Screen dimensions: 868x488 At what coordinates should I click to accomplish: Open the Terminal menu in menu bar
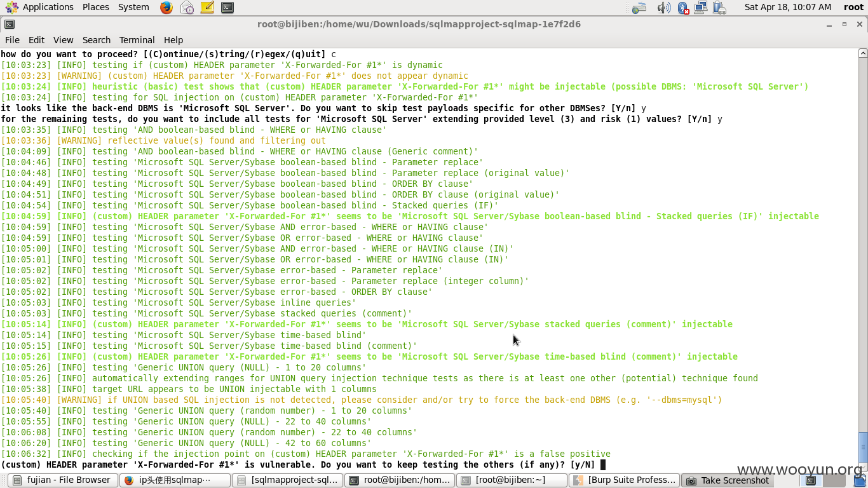click(137, 39)
